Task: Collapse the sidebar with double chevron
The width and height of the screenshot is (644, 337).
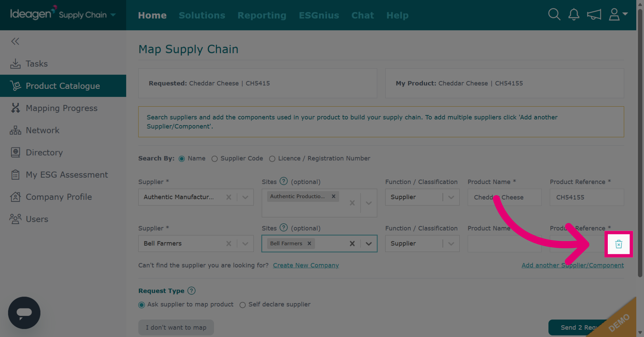Action: [x=15, y=41]
